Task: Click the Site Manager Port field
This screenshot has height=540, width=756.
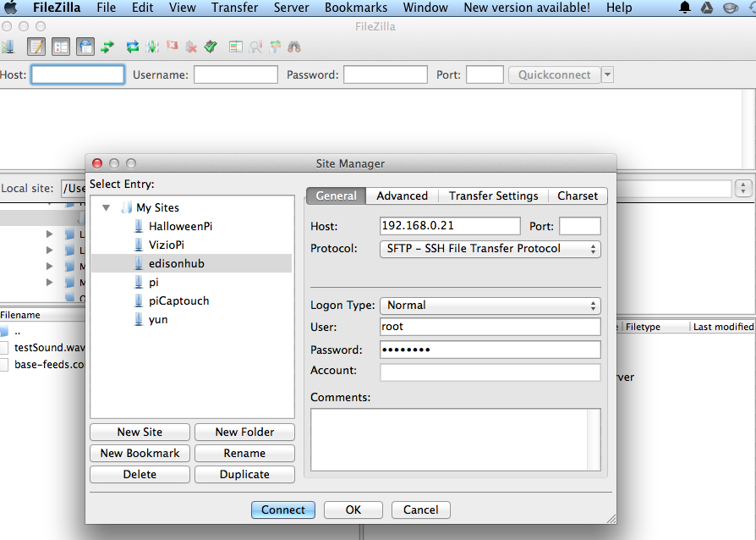Action: 580,226
